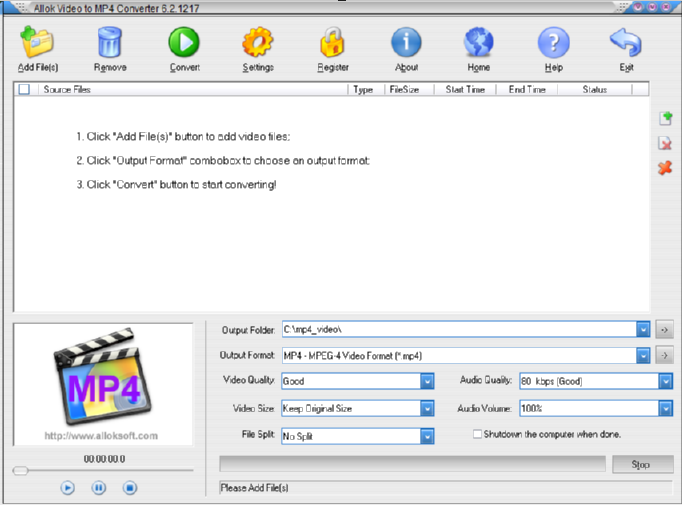Open the Audio Volume dropdown

point(665,408)
